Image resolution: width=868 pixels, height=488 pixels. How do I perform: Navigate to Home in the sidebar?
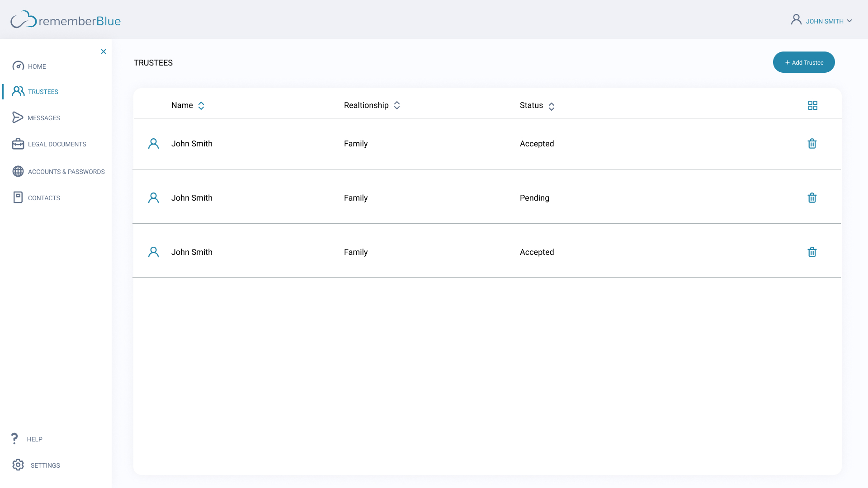pos(37,66)
